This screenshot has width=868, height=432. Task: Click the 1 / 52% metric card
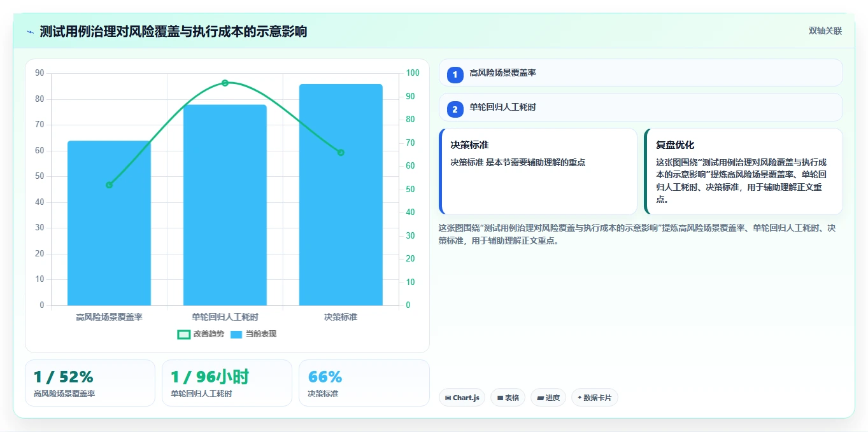[90, 383]
